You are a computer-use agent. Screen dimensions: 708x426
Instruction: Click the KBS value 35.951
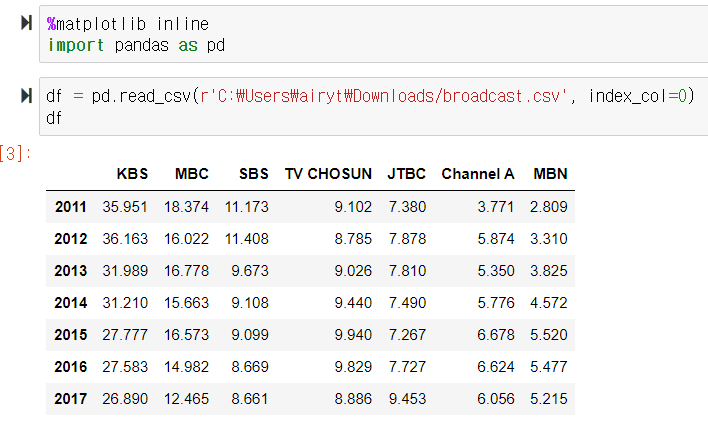tap(125, 207)
